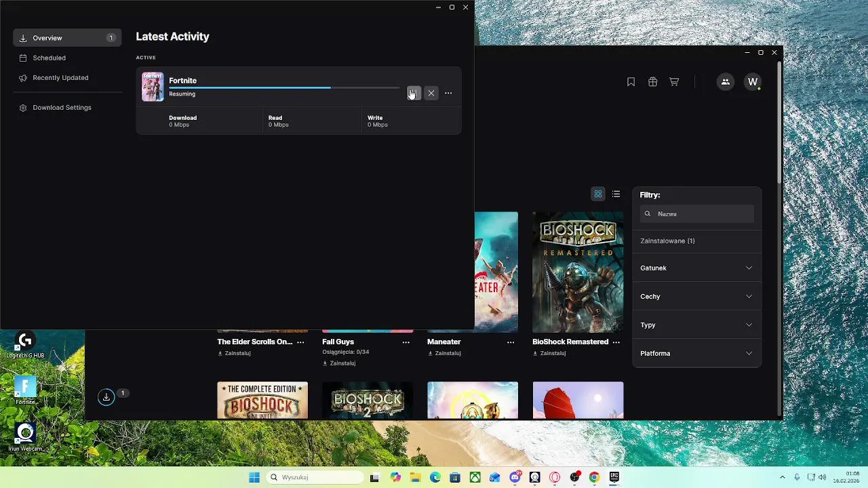Switch library to grid view
Screen dimensions: 868x488
(x=598, y=194)
